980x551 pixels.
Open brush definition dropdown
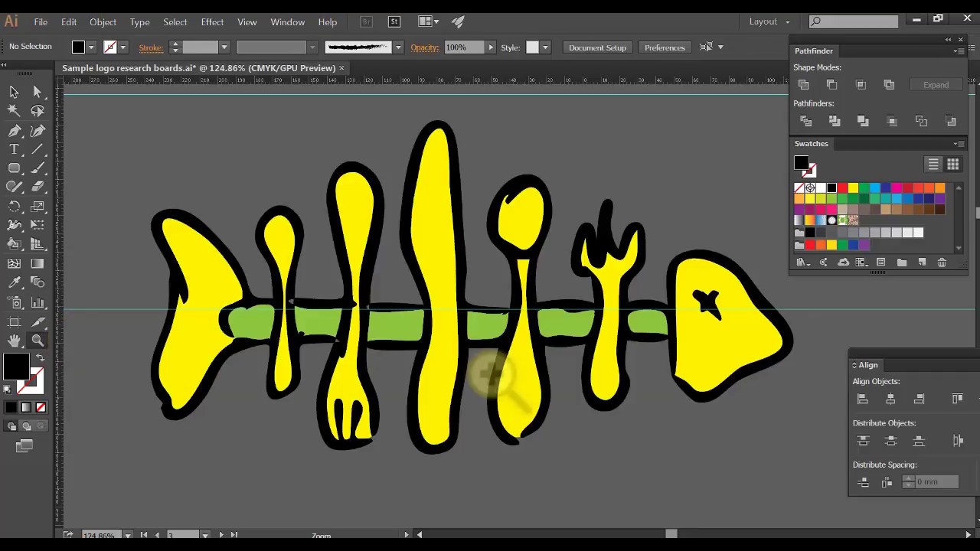click(x=398, y=47)
